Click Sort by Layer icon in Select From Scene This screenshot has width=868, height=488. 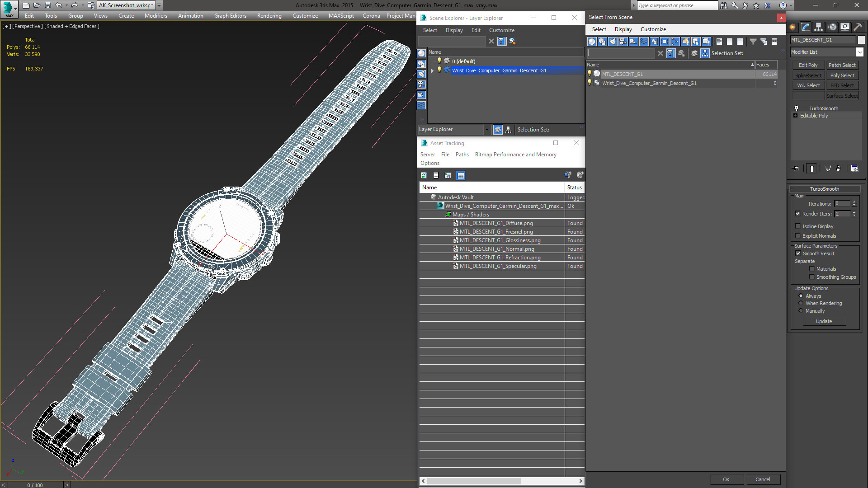(x=694, y=53)
